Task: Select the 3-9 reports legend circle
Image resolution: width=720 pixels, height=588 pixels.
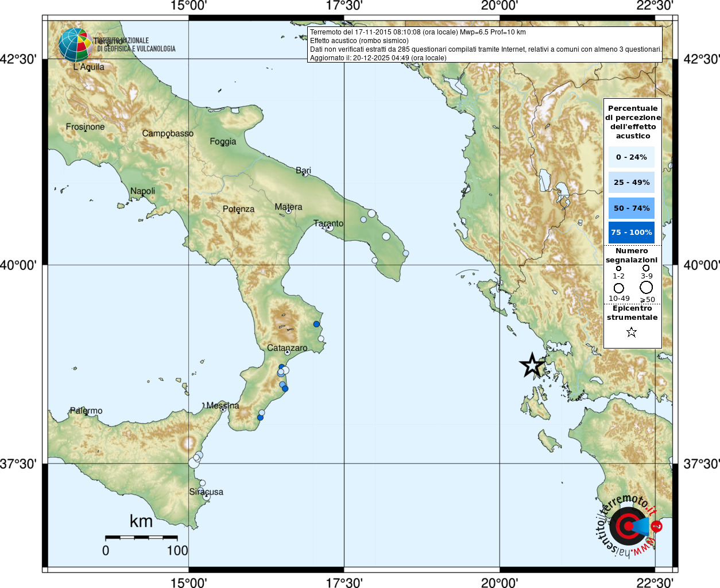Action: (x=646, y=268)
